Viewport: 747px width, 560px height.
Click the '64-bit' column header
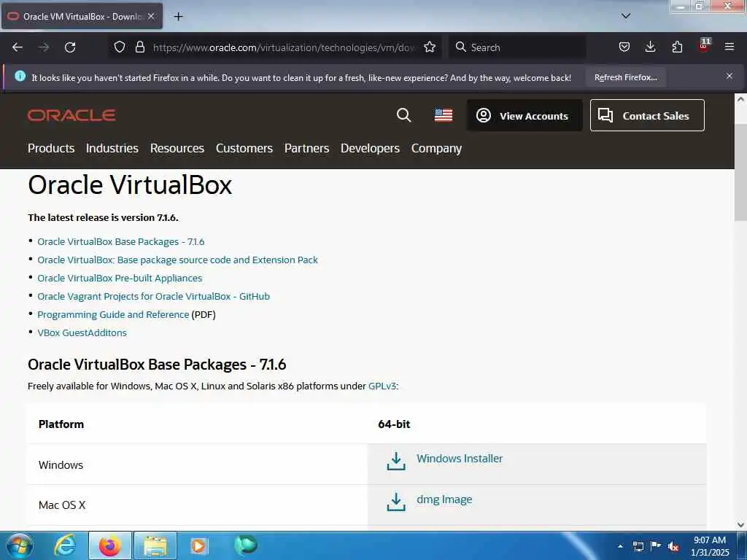[394, 424]
